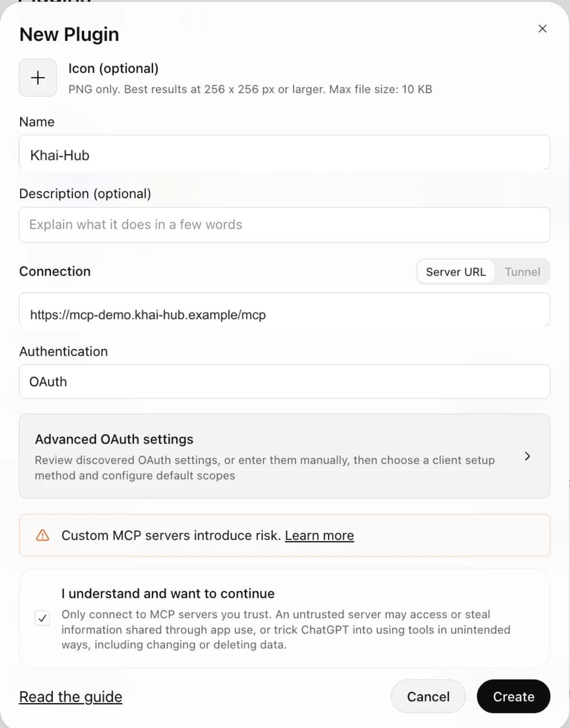Cancel the plugin creation
570x728 pixels.
[428, 696]
